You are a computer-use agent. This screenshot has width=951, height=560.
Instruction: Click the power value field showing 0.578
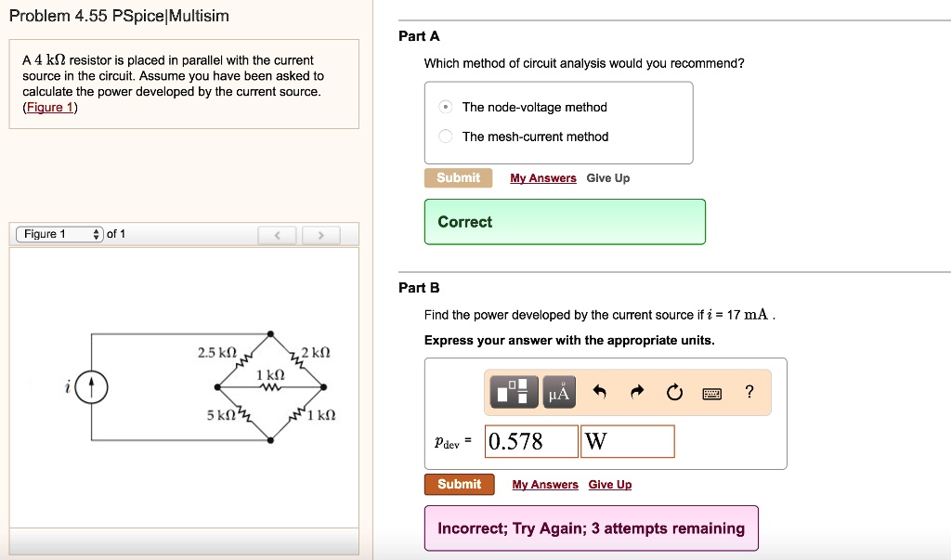tap(531, 441)
